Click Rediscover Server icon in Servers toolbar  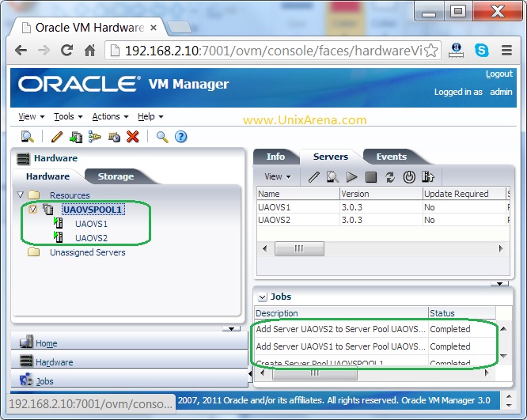tap(332, 176)
